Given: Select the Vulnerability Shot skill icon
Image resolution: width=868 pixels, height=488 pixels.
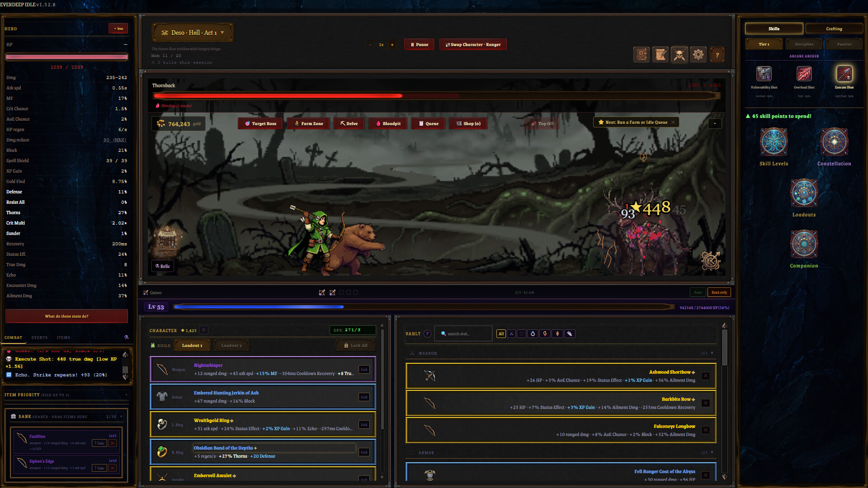Looking at the screenshot, I should point(764,74).
